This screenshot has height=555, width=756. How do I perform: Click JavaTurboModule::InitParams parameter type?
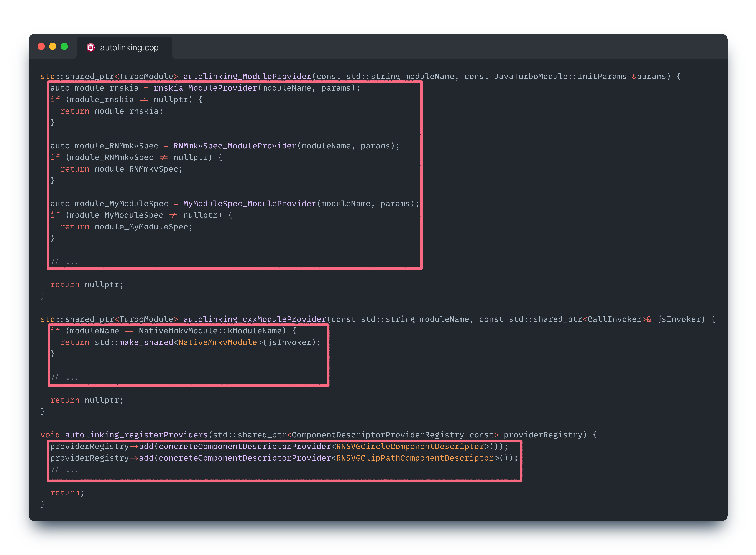click(x=560, y=76)
